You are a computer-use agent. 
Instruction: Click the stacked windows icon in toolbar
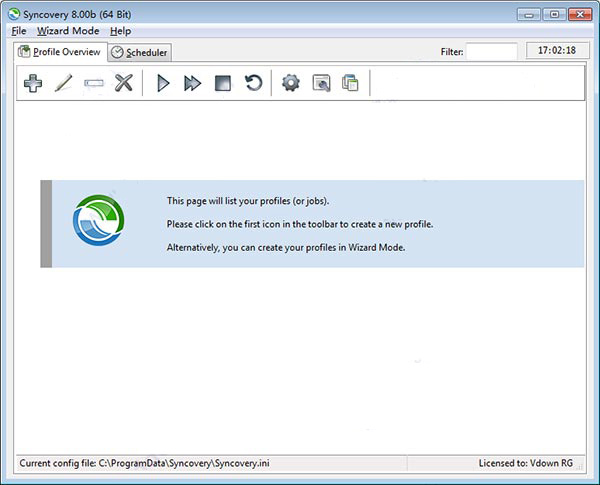point(350,83)
